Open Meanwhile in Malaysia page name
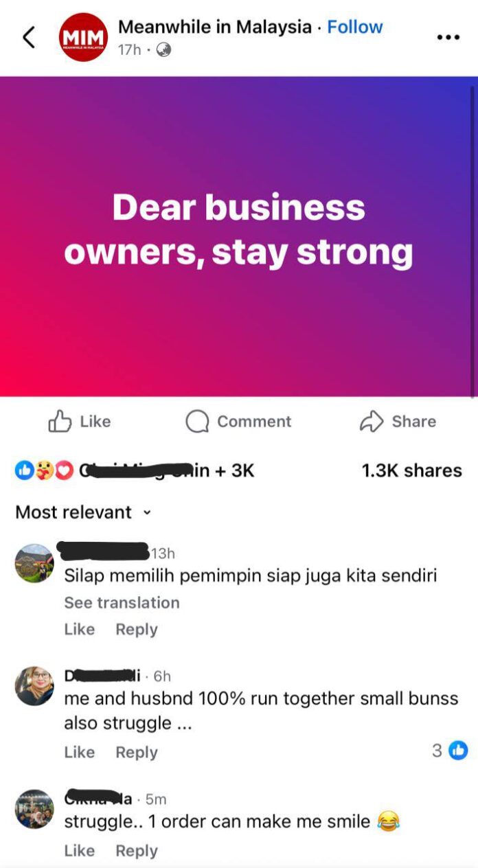Viewport: 478px width, 868px height. pyautogui.click(x=215, y=27)
